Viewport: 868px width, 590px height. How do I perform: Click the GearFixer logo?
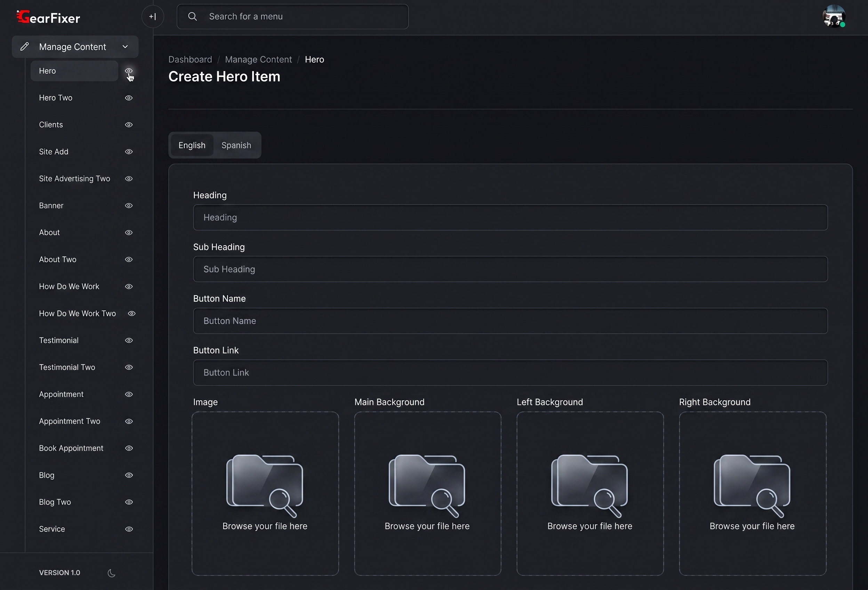tap(48, 17)
